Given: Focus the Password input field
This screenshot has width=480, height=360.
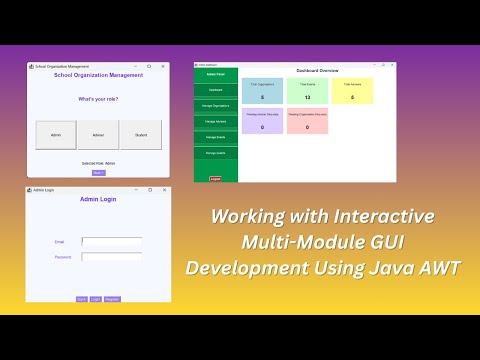Looking at the screenshot, I should 112,257.
